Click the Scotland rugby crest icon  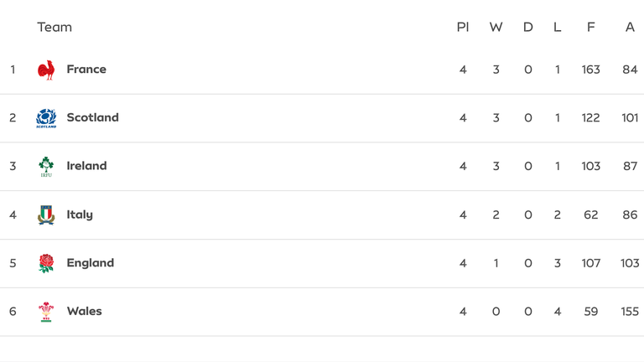click(x=46, y=118)
